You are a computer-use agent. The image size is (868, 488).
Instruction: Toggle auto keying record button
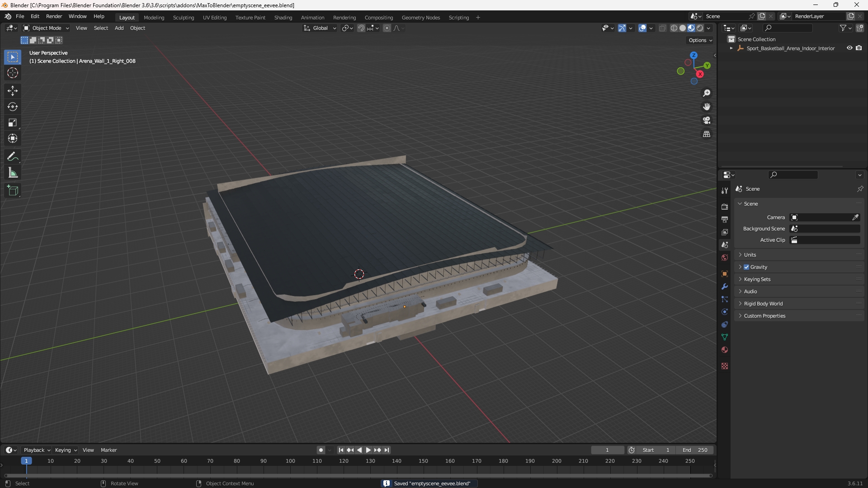[x=321, y=450]
